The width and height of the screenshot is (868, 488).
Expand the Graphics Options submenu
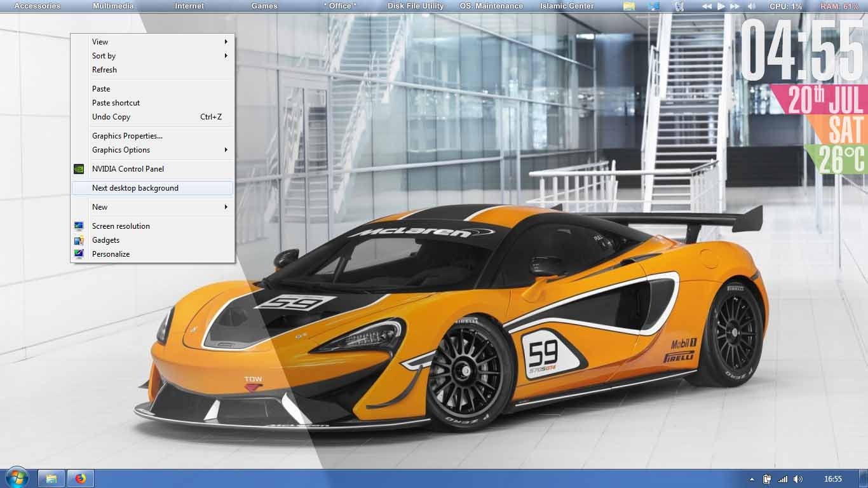(153, 150)
